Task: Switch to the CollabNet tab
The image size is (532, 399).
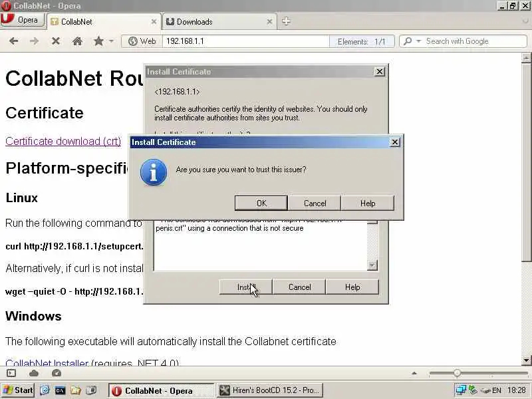Action: [x=104, y=22]
